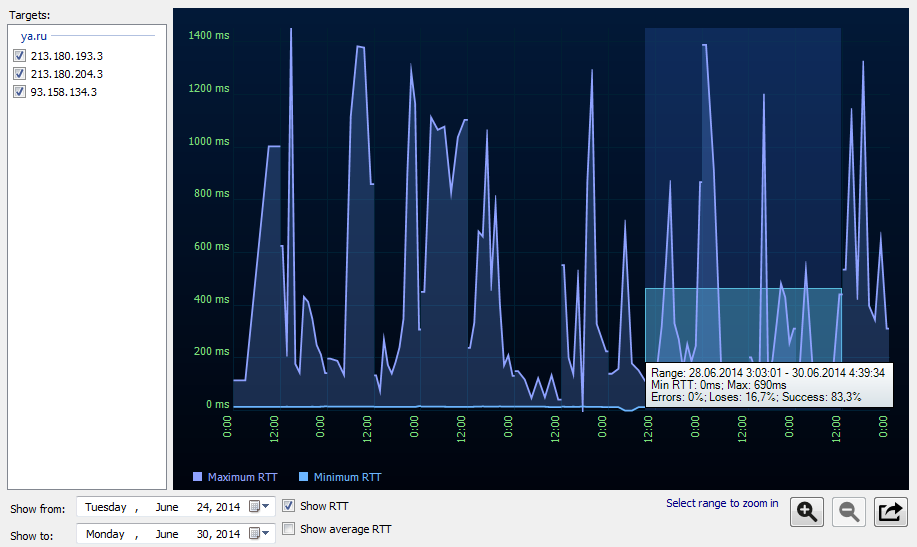Click the range statistics tooltip on the chart

768,385
